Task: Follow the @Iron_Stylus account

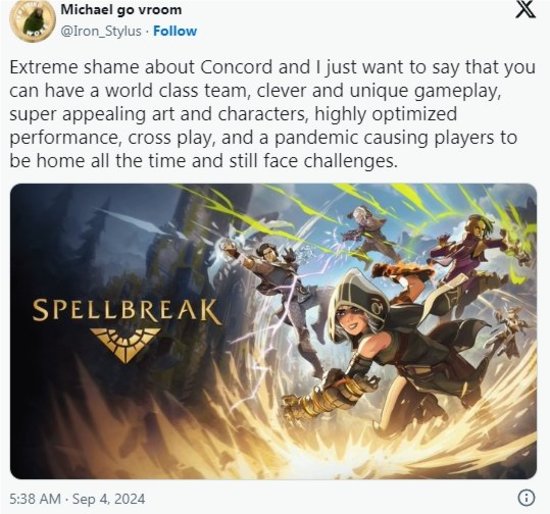Action: (175, 31)
